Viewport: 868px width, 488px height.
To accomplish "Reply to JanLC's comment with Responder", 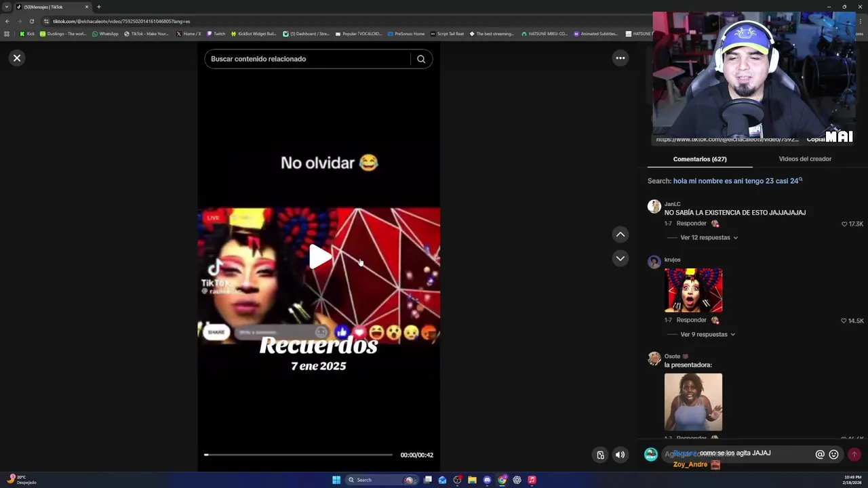I will pyautogui.click(x=691, y=224).
